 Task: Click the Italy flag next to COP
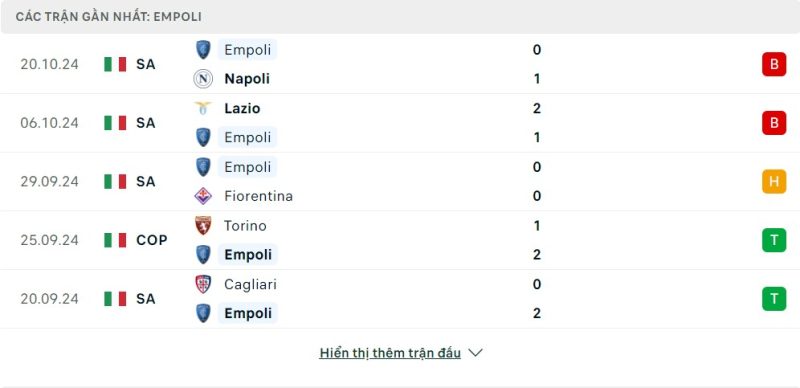[x=115, y=240]
